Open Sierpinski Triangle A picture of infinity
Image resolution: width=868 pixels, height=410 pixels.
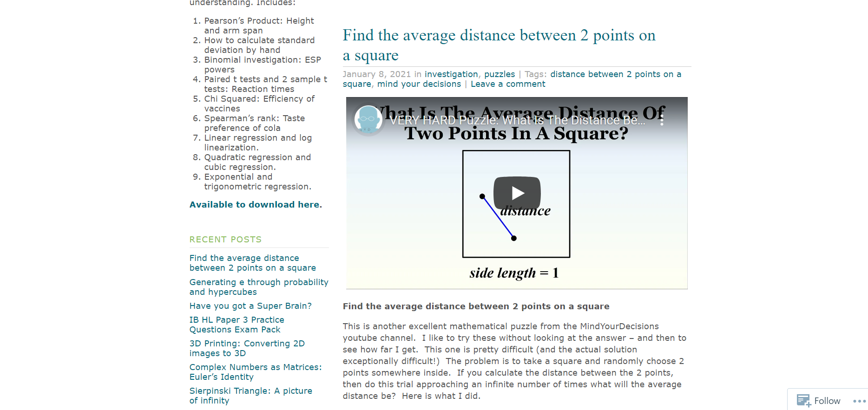coord(251,396)
